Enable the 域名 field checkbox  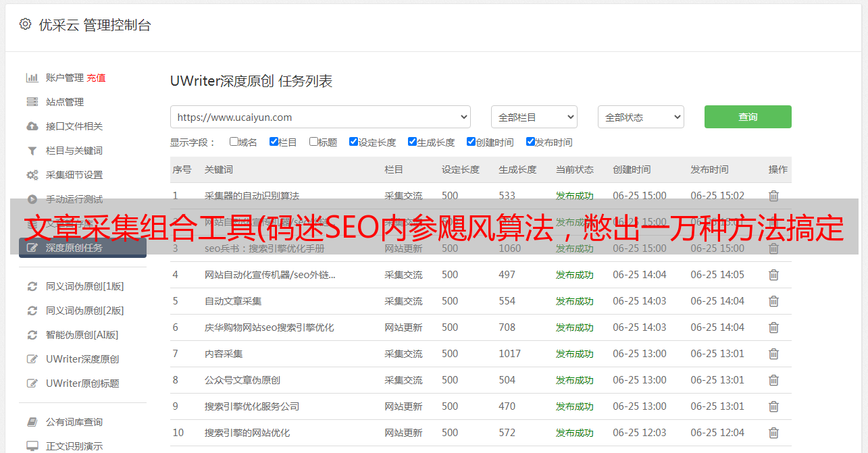[234, 142]
